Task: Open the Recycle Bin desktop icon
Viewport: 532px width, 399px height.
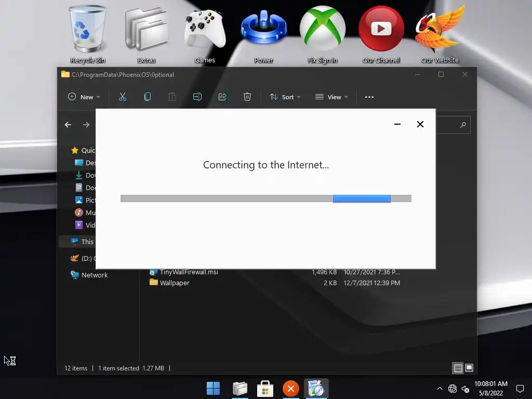Action: click(x=87, y=34)
